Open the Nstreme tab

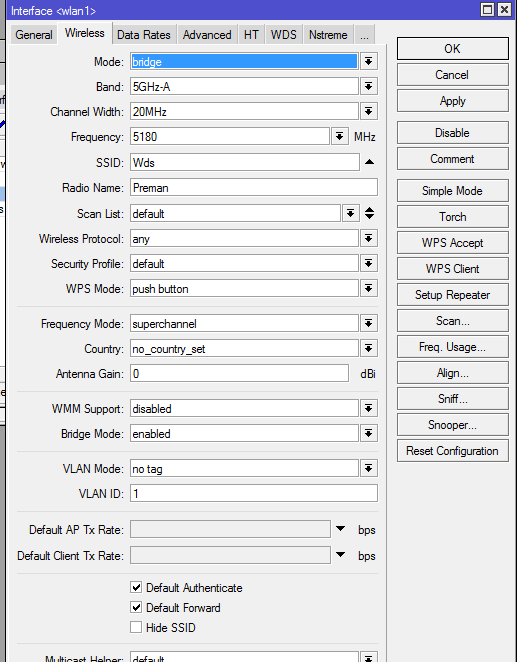[x=328, y=35]
